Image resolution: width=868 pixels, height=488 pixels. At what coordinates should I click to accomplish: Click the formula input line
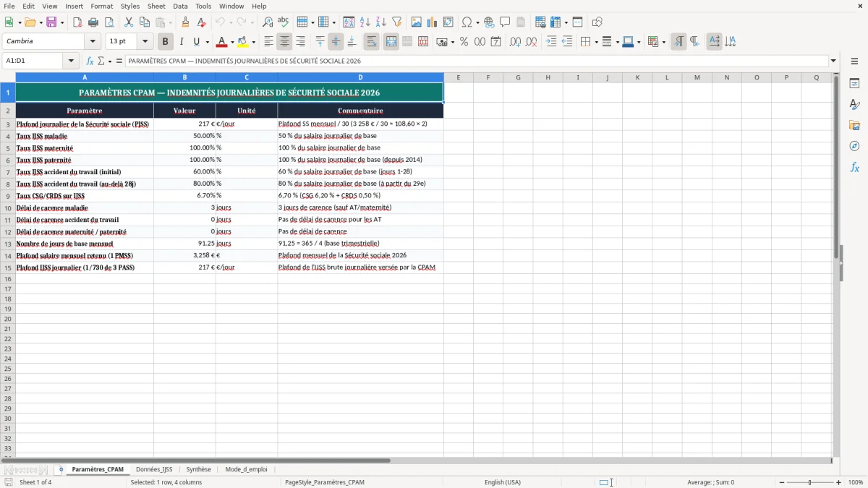[477, 61]
